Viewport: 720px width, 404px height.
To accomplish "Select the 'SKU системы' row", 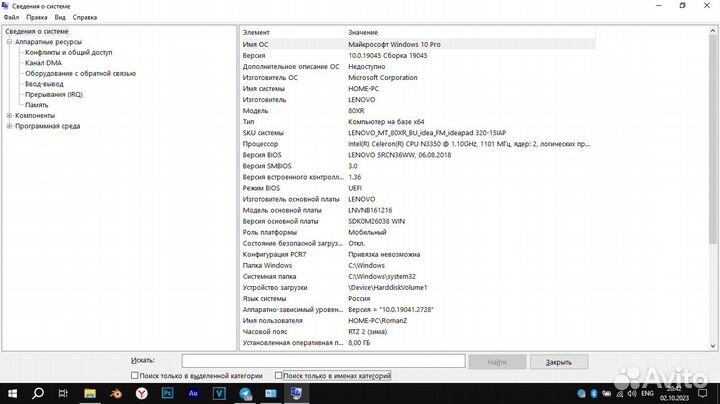I will 418,133.
